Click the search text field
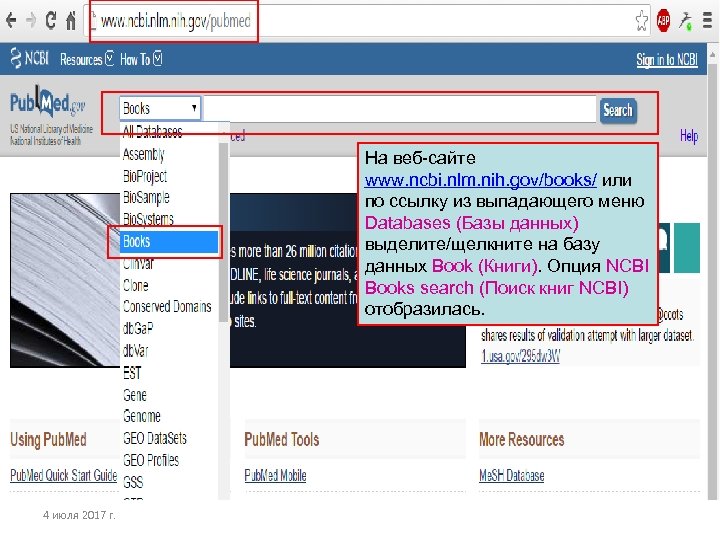This screenshot has width=720, height=540. tap(399, 109)
